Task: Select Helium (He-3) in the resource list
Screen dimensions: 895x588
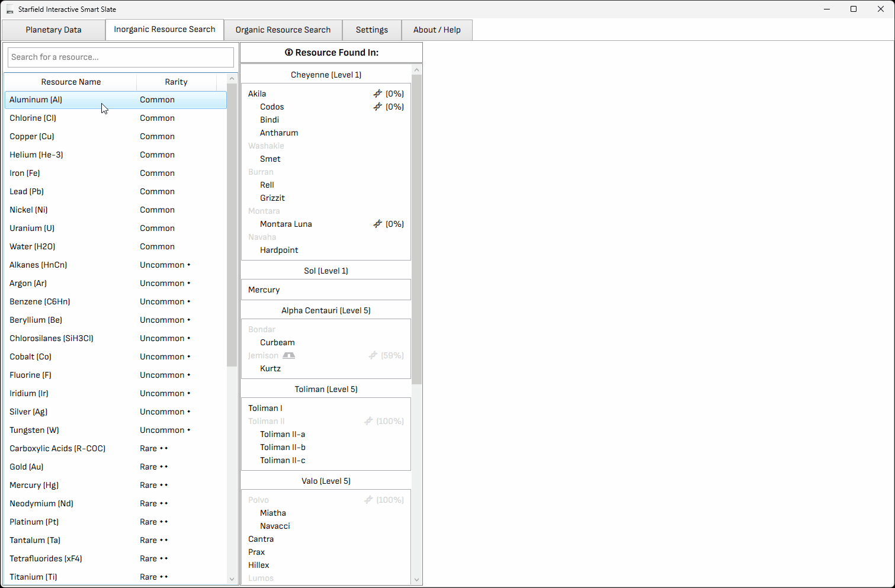Action: point(116,155)
